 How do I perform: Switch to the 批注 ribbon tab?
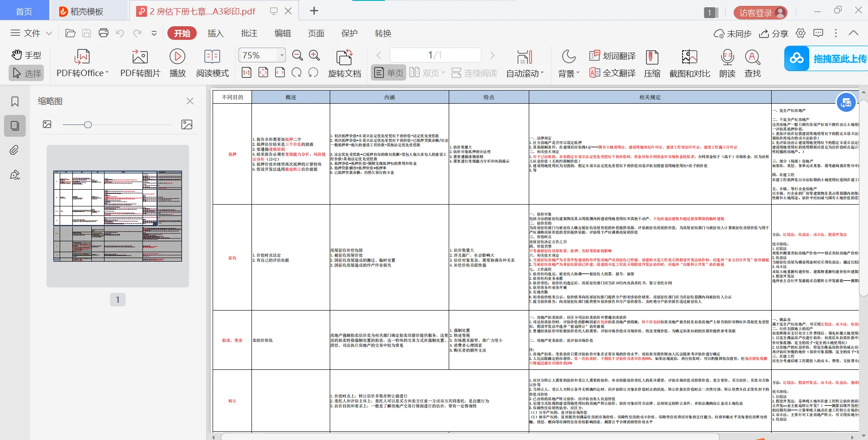pos(249,33)
